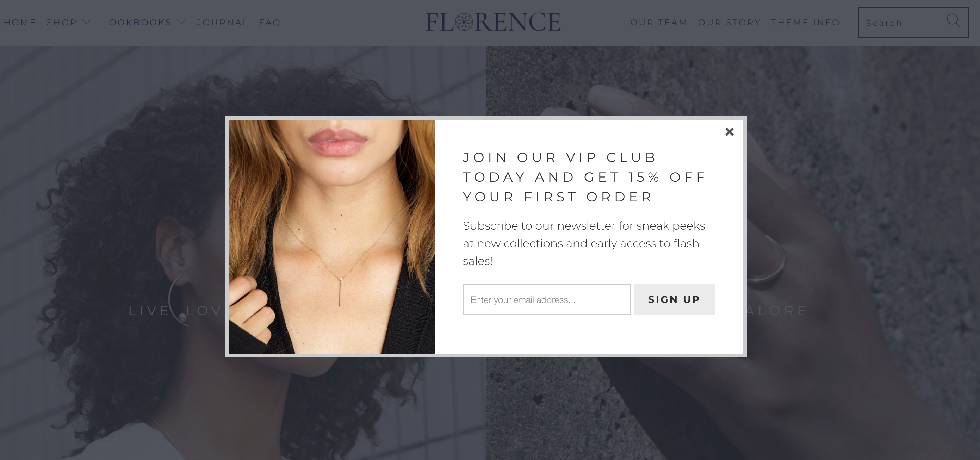Image resolution: width=980 pixels, height=460 pixels.
Task: Click the magnifying glass search icon
Action: 953,21
